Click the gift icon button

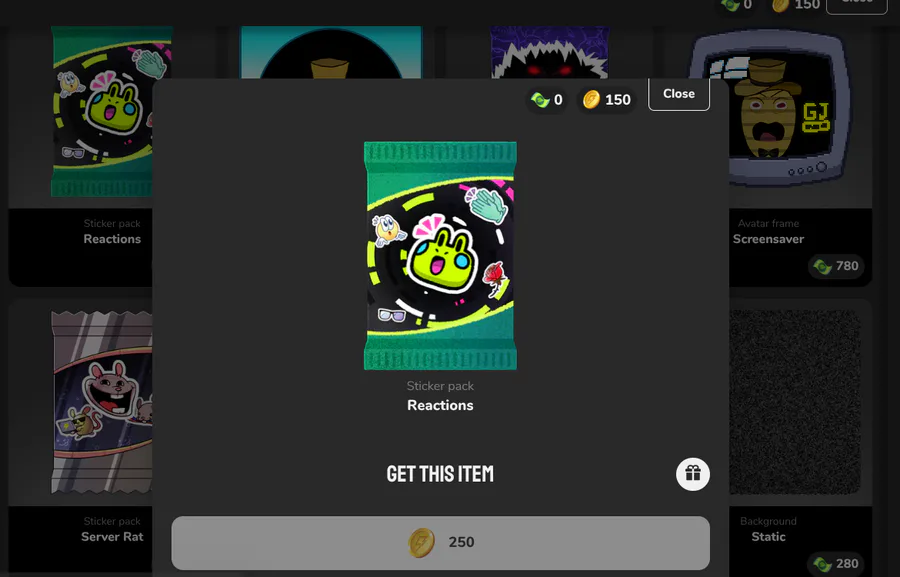693,474
